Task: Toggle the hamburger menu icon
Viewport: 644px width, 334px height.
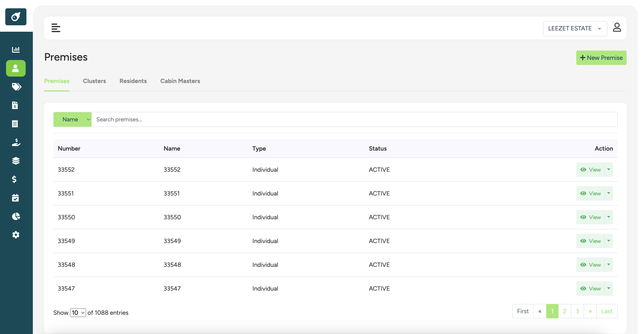Action: (x=56, y=28)
